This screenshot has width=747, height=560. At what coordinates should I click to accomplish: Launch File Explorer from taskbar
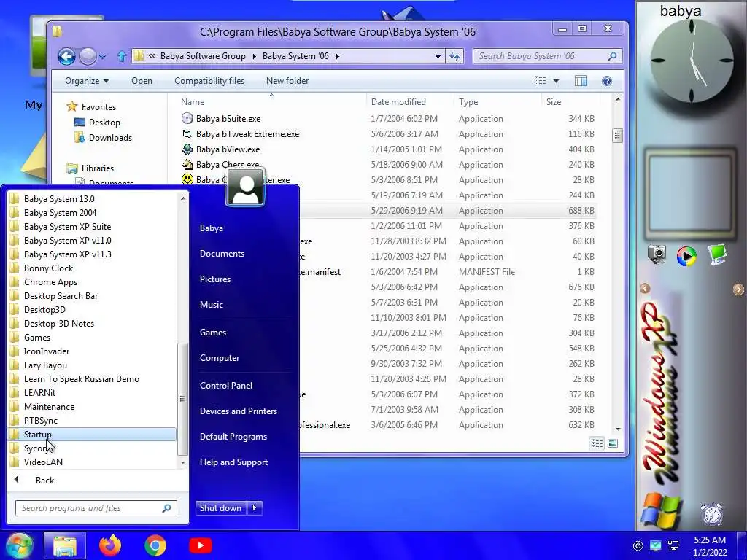65,545
